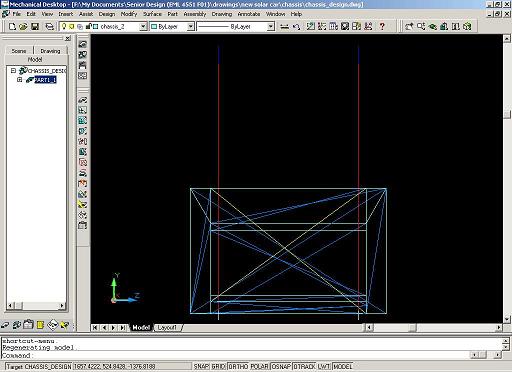Save drawing with the floppy disk icon
The image size is (512, 372).
[35, 26]
